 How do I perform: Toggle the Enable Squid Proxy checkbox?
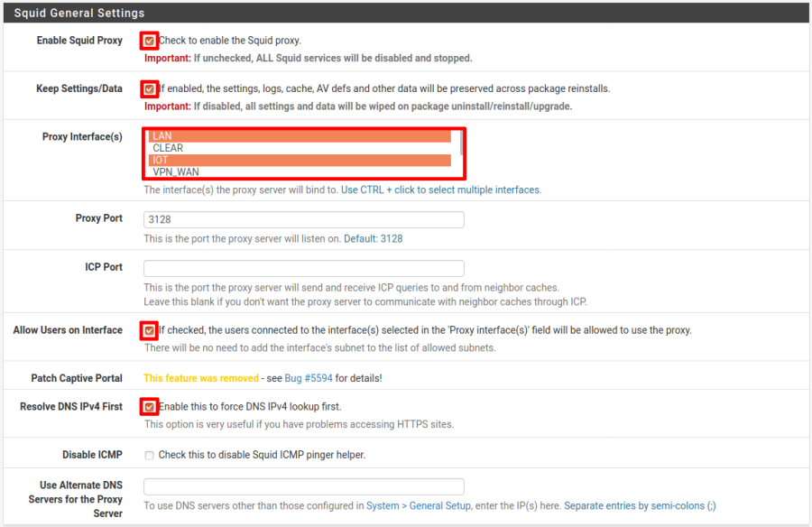tap(149, 41)
